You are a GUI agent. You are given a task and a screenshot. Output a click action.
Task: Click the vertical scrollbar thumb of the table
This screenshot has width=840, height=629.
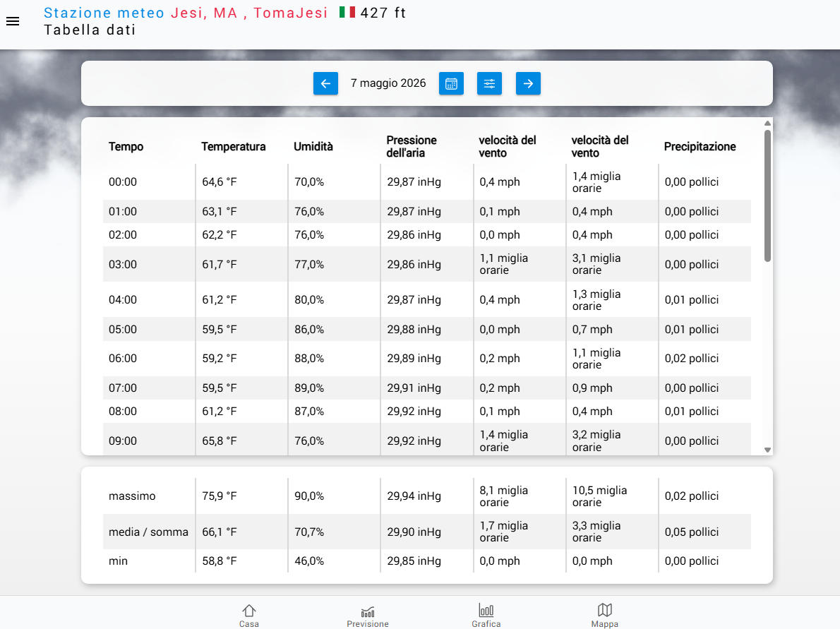(768, 196)
